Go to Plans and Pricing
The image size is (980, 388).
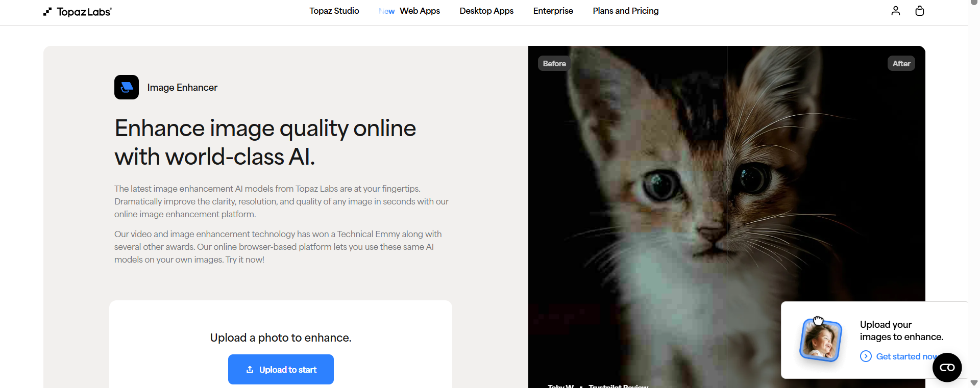point(626,11)
